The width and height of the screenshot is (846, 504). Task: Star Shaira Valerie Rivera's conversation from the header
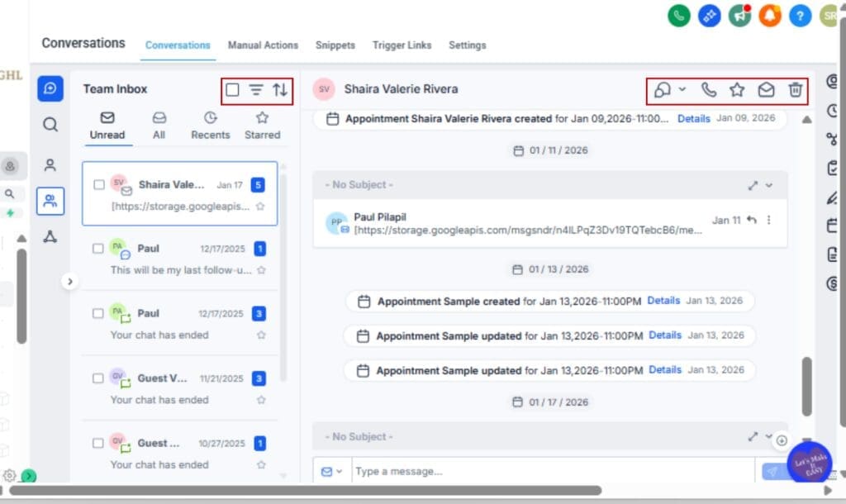(x=736, y=89)
